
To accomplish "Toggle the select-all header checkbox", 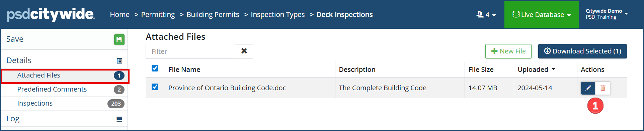I will [155, 68].
